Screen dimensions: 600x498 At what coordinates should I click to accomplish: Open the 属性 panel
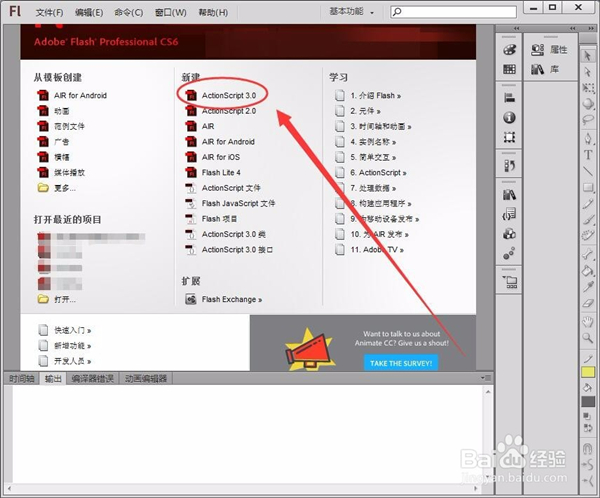point(549,49)
